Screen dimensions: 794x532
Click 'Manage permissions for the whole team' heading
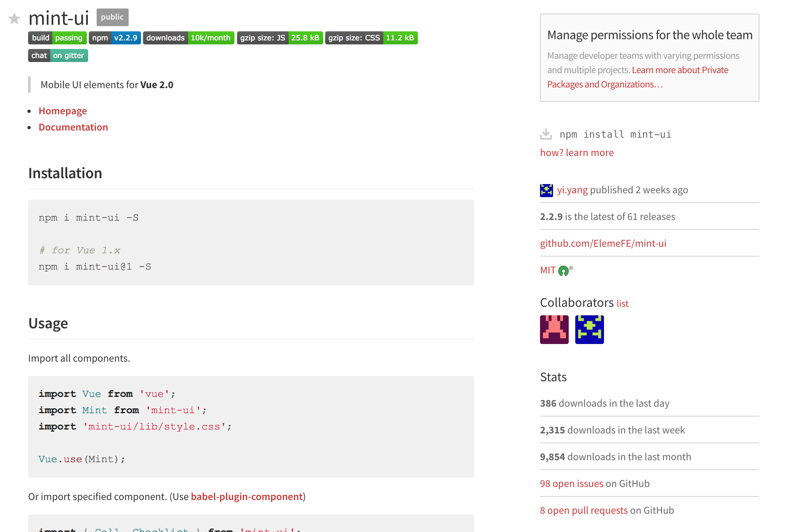tap(650, 35)
